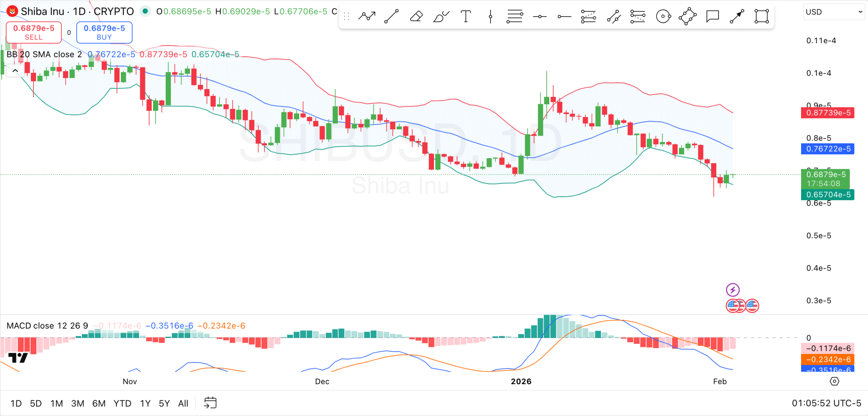Switch to the 1Y timeframe
The image size is (868, 416).
[x=145, y=403]
